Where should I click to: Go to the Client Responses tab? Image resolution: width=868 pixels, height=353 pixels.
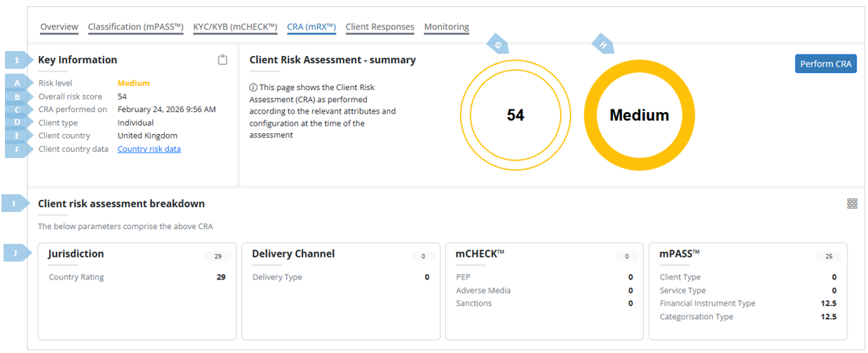pos(380,27)
